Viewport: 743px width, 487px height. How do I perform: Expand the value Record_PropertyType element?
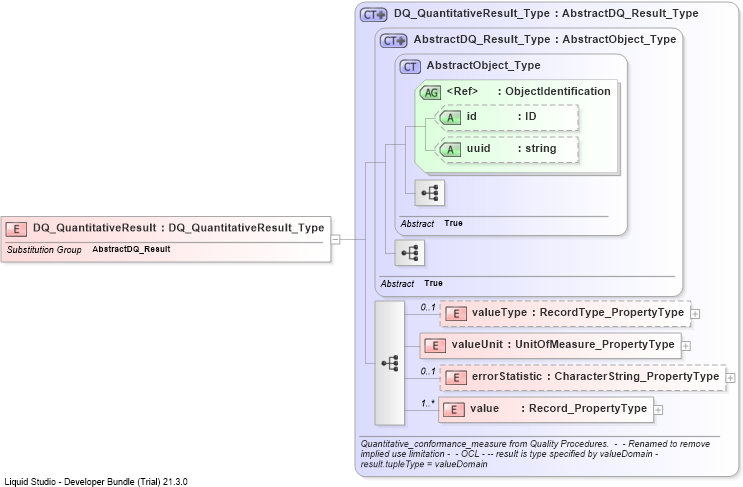pyautogui.click(x=658, y=410)
